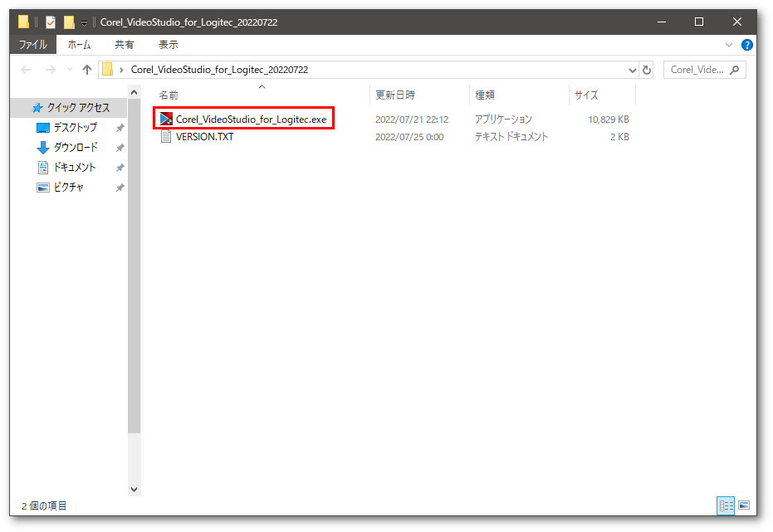Viewport: 773px width, 532px height.
Task: Open ダウンロード in navigation pane
Action: point(76,147)
